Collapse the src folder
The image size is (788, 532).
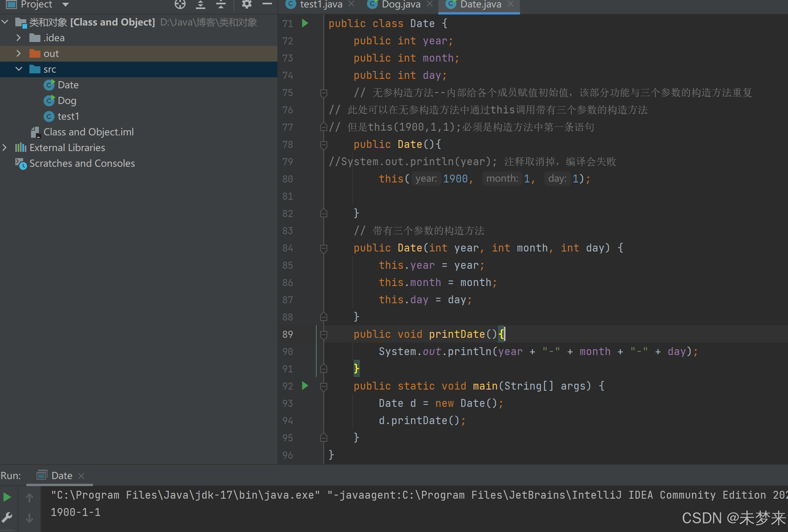tap(18, 69)
